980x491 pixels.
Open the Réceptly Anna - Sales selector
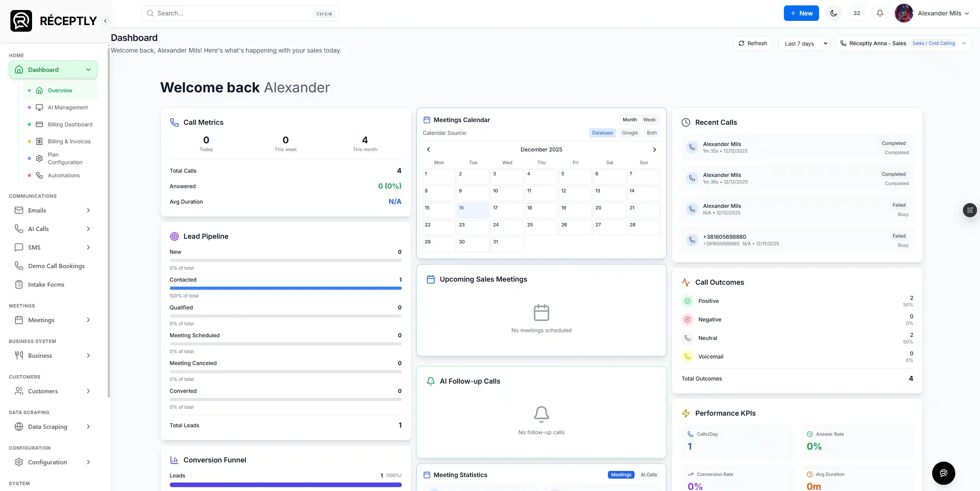(x=904, y=43)
